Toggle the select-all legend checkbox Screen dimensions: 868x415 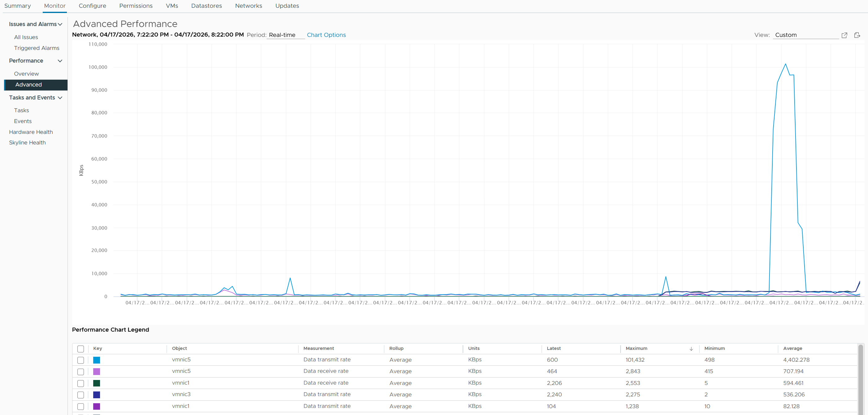pyautogui.click(x=81, y=349)
